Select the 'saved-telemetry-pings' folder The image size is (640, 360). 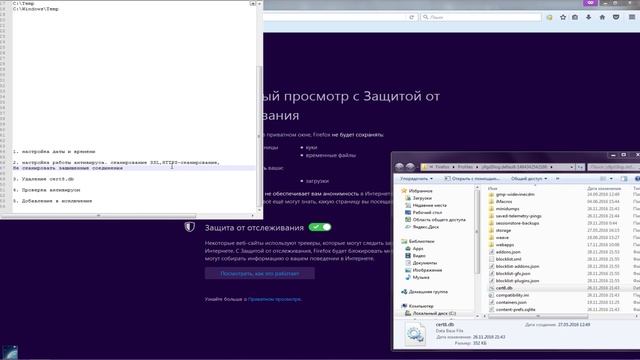pyautogui.click(x=518, y=216)
